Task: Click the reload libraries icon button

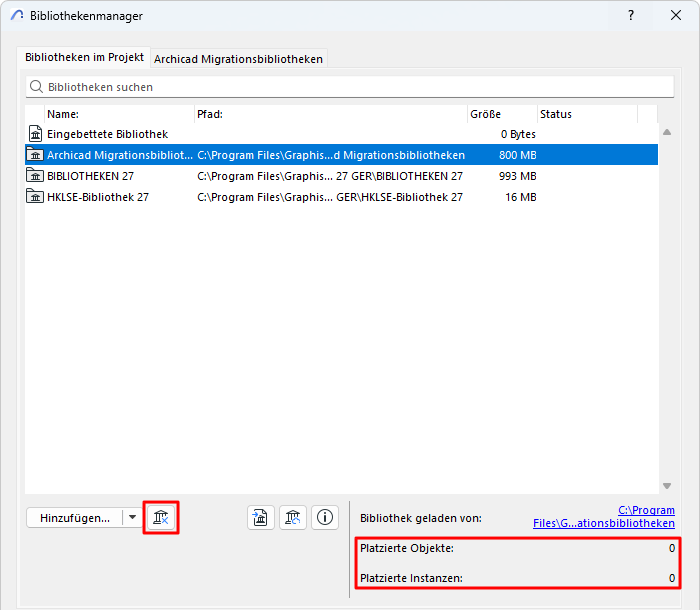Action: coord(292,518)
